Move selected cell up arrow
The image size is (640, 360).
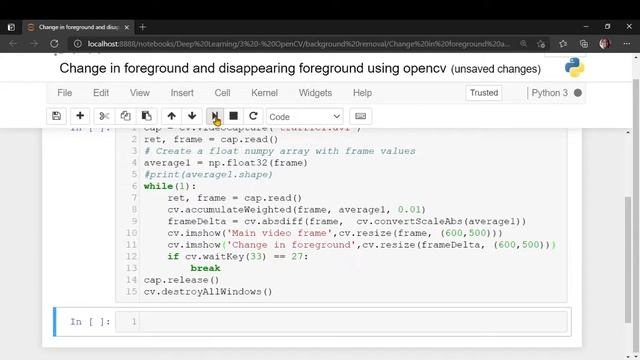[171, 116]
